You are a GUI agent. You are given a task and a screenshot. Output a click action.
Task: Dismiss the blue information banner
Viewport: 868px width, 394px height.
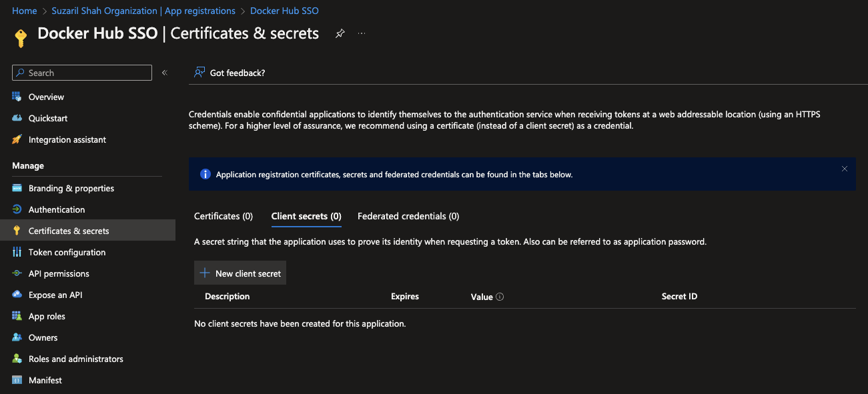click(844, 169)
